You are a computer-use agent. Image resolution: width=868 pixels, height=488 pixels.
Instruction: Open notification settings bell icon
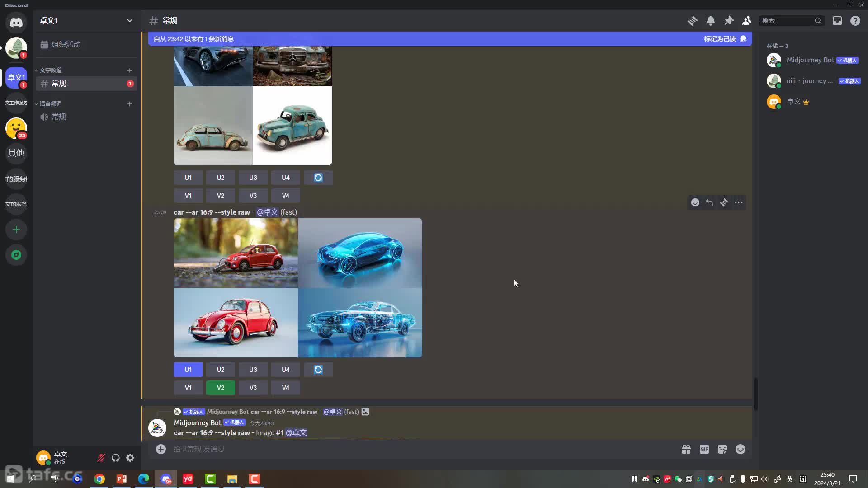(711, 21)
